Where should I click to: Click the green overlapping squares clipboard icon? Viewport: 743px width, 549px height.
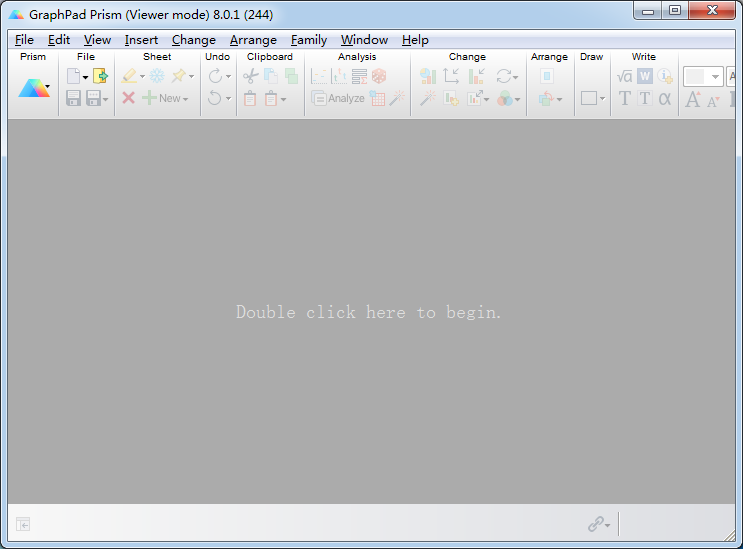coord(291,76)
